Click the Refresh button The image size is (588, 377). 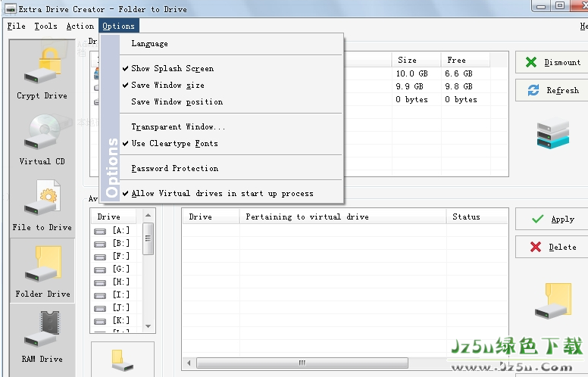pos(552,90)
